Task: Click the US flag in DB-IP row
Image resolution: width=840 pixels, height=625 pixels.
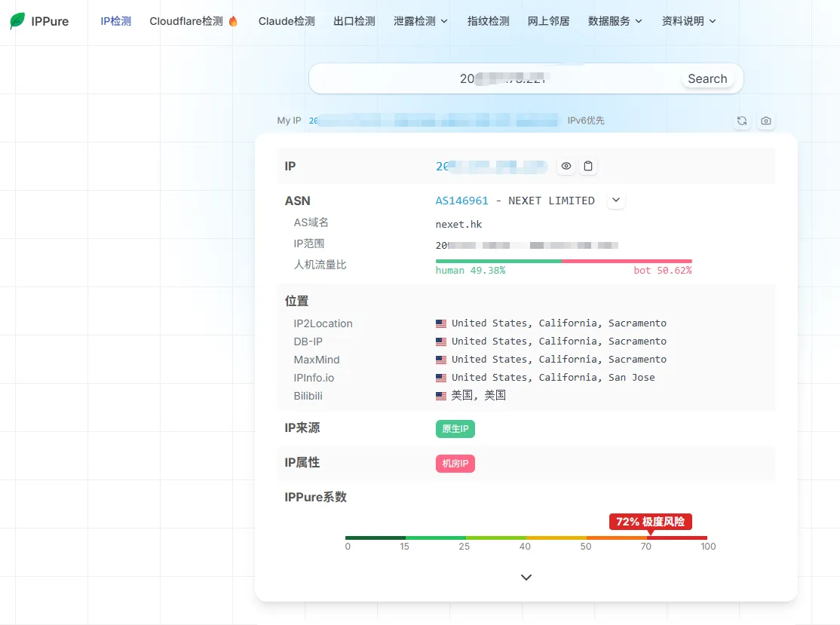Action: pyautogui.click(x=441, y=342)
